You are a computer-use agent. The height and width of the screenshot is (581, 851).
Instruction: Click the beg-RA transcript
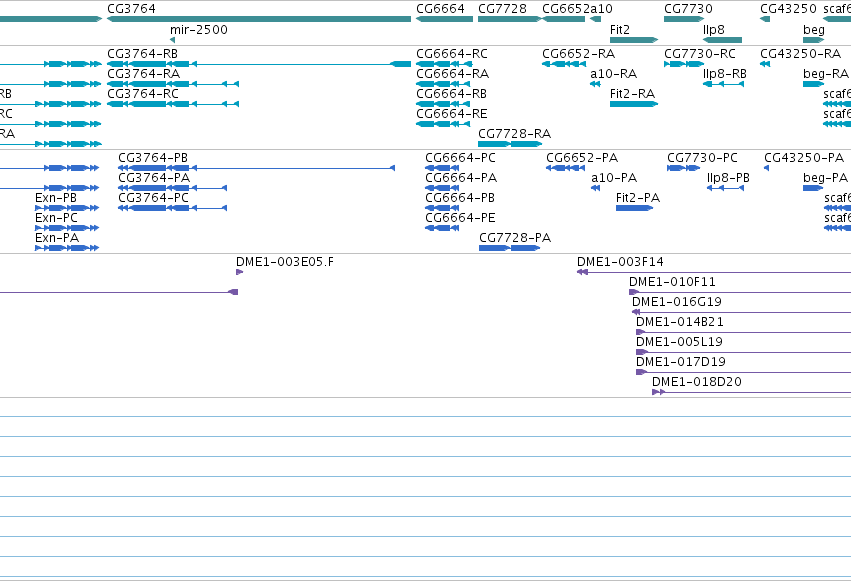tap(814, 84)
